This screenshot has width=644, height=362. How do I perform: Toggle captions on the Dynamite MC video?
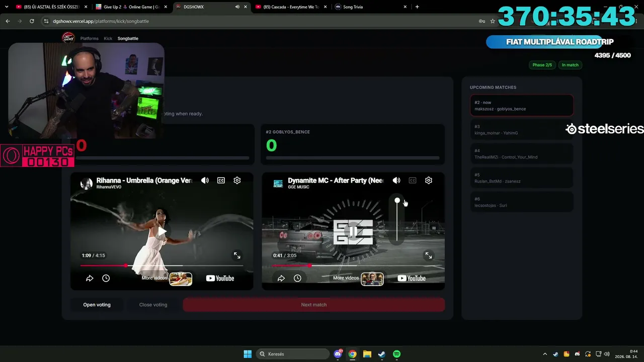tap(413, 180)
